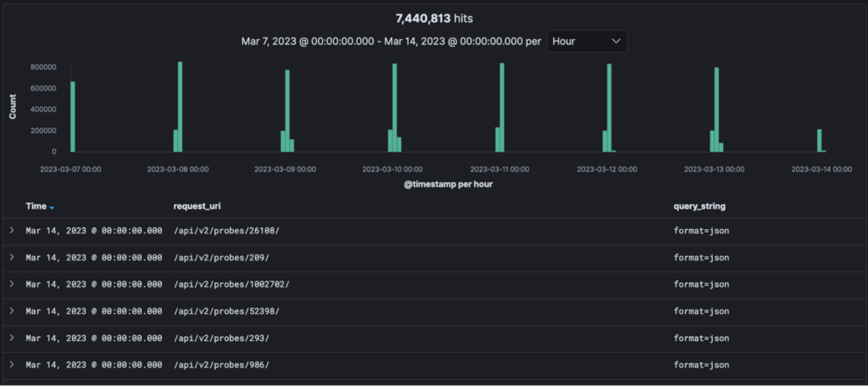Click the query_string column header
Image resolution: width=868 pixels, height=386 pixels.
[699, 206]
